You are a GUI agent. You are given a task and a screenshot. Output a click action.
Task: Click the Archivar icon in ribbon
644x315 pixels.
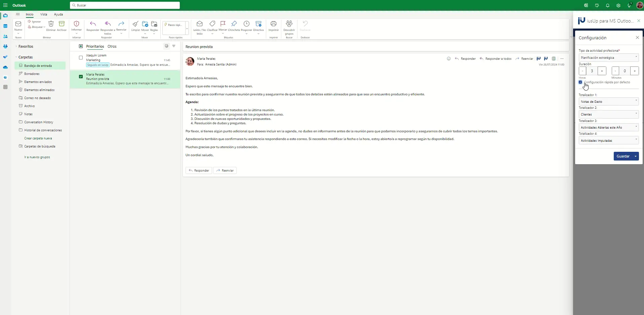[62, 24]
